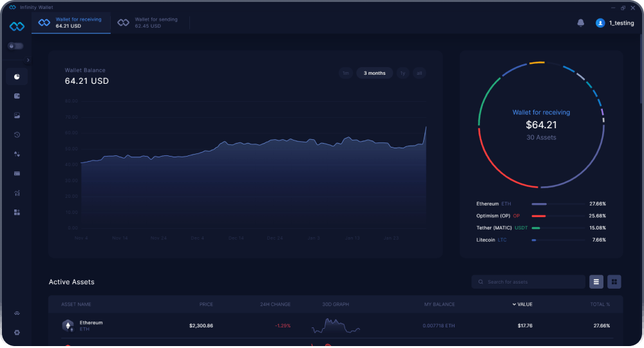Switch assets to list view
This screenshot has height=348, width=644.
596,282
